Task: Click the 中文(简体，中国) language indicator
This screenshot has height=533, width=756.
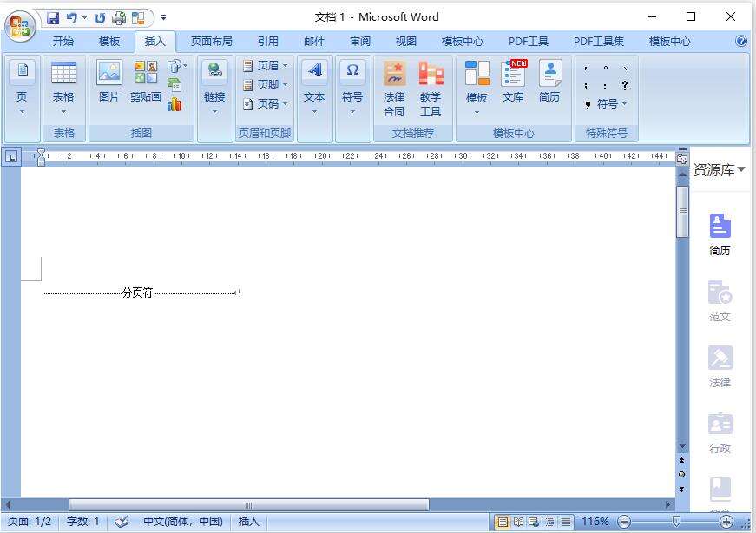Action: pos(183,522)
